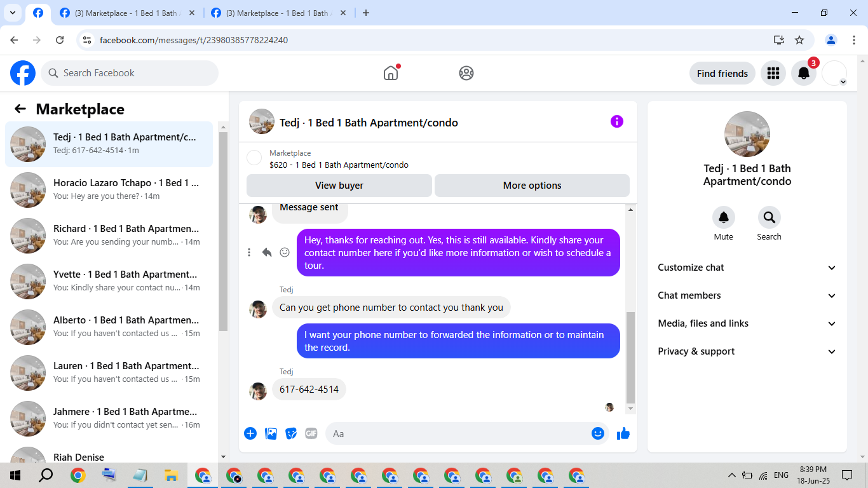Open the $620 Marketplace listing link
The width and height of the screenshot is (868, 488).
coord(339,165)
